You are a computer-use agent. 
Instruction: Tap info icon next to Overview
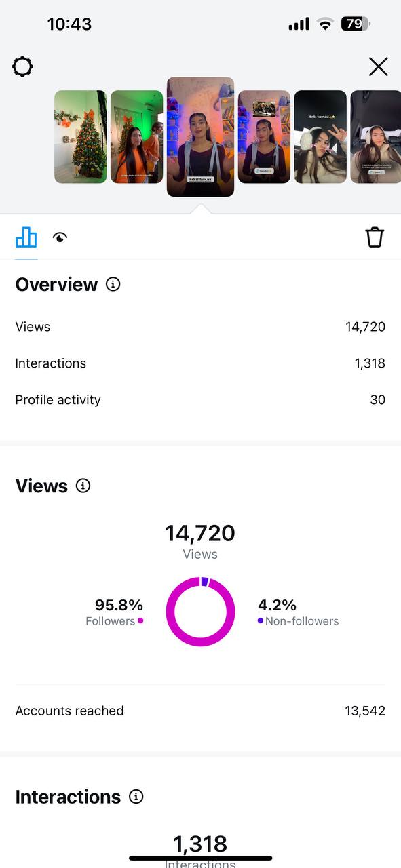[x=113, y=284]
